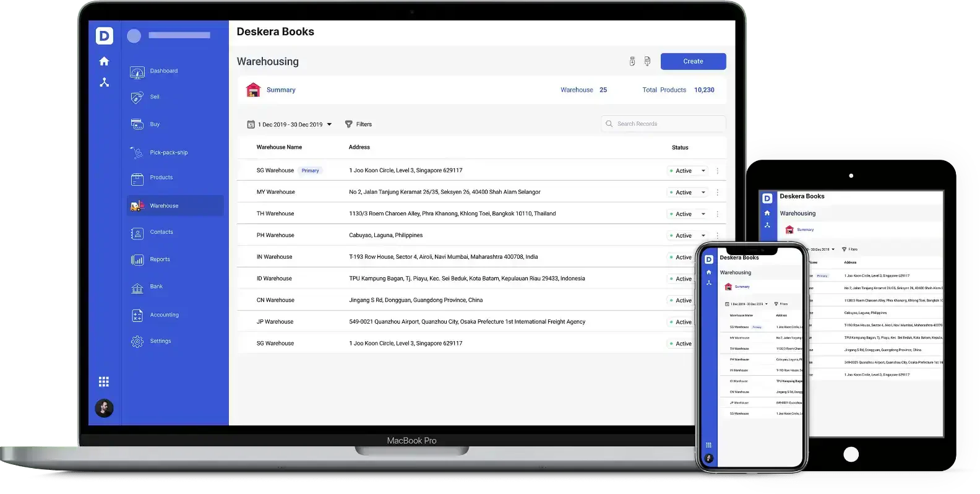Click the Warehouse Name column header on laptop
Image resolution: width=980 pixels, height=494 pixels.
coord(279,147)
